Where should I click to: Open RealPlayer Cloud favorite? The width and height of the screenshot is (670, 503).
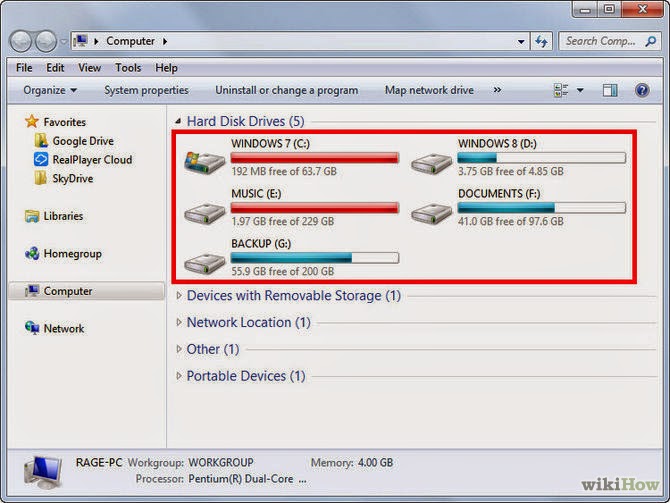(92, 160)
